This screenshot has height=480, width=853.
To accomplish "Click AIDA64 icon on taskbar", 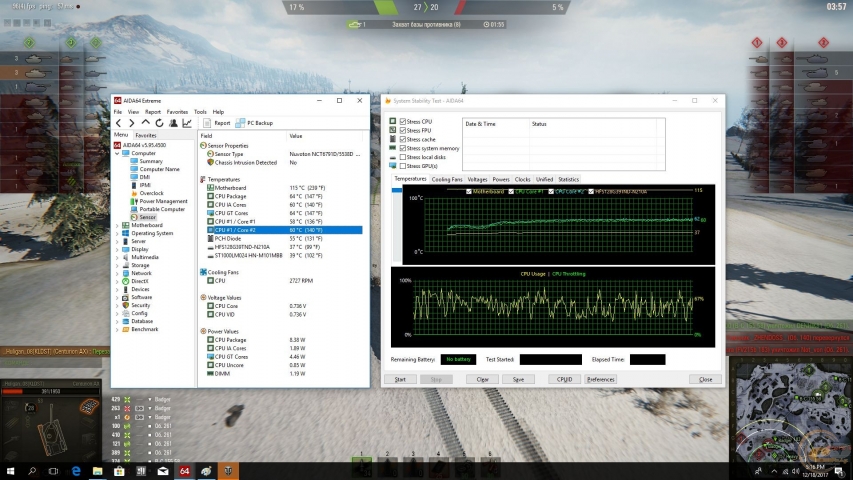I will 184,471.
